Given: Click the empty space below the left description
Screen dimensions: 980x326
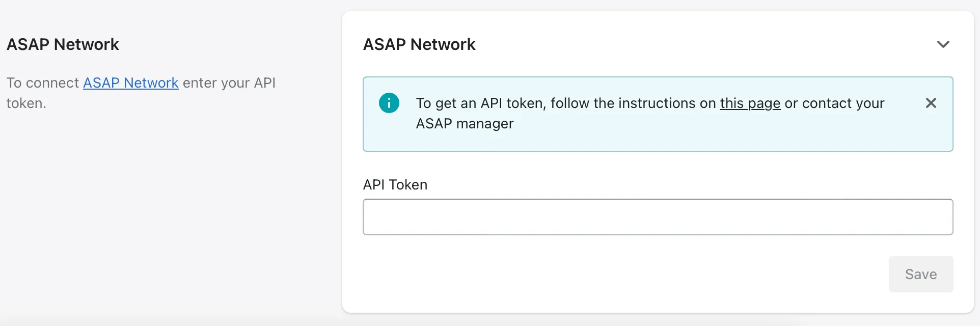Looking at the screenshot, I should [x=153, y=204].
